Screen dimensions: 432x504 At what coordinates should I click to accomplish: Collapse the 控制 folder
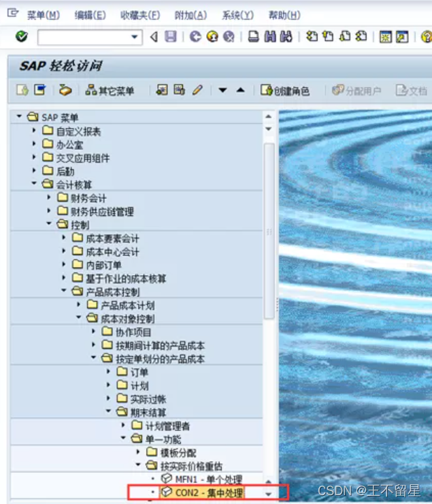click(49, 223)
